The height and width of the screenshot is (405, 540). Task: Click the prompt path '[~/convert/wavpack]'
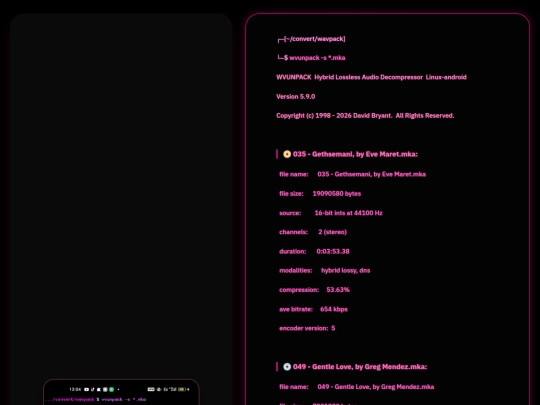click(x=315, y=39)
